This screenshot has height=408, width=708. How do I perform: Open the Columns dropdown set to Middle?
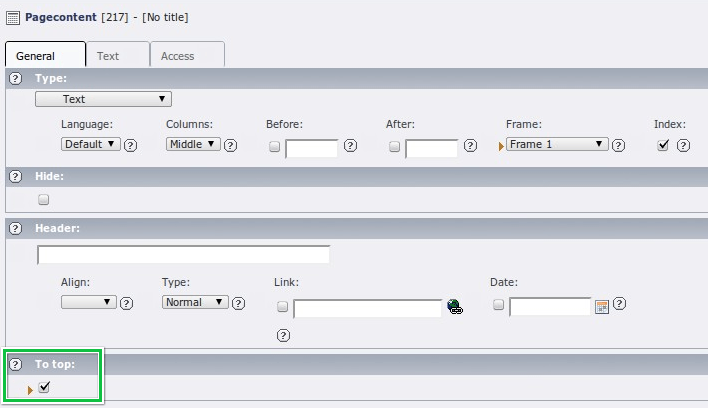click(x=193, y=144)
